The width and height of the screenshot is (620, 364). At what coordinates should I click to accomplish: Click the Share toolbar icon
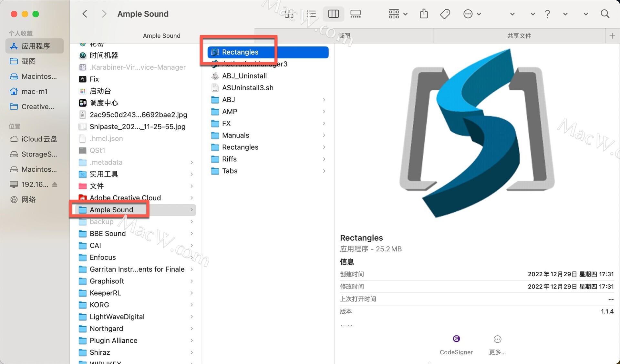(x=424, y=14)
